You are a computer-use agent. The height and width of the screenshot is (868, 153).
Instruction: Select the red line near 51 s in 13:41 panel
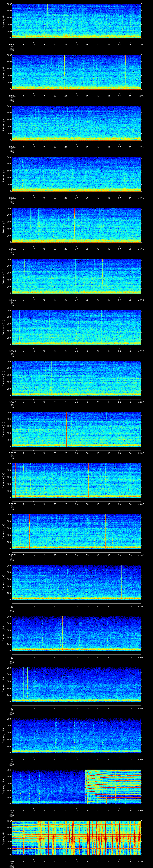[x=121, y=582]
